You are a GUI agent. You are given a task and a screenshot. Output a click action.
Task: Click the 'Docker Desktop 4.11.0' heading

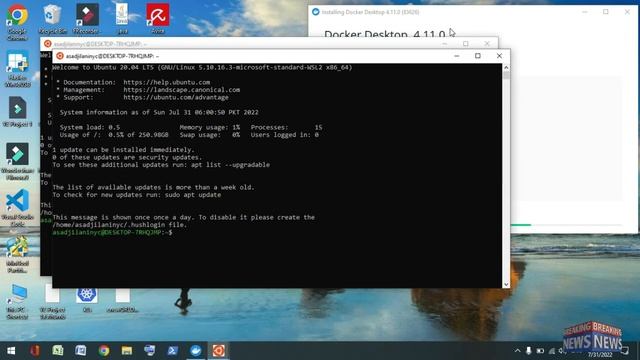pos(384,33)
